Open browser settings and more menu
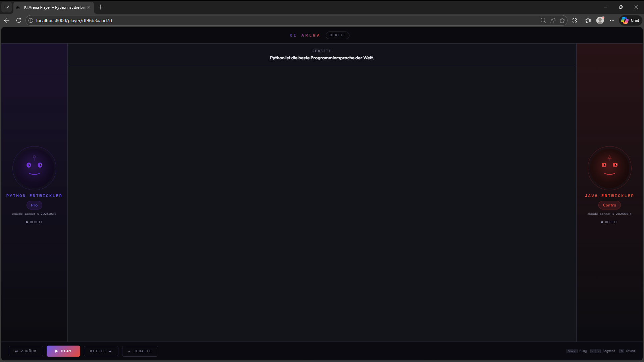The height and width of the screenshot is (362, 644). click(612, 20)
